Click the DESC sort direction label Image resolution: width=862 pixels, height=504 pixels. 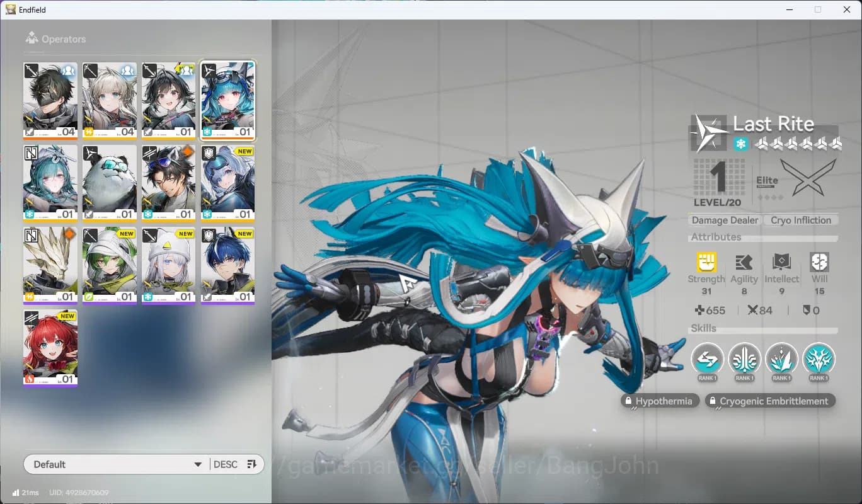[x=225, y=464]
